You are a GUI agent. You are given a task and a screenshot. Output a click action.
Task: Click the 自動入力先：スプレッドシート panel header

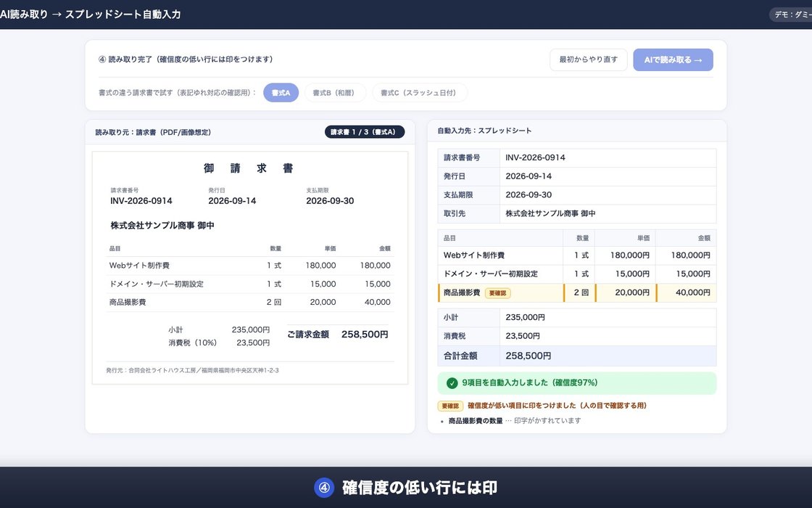(484, 131)
